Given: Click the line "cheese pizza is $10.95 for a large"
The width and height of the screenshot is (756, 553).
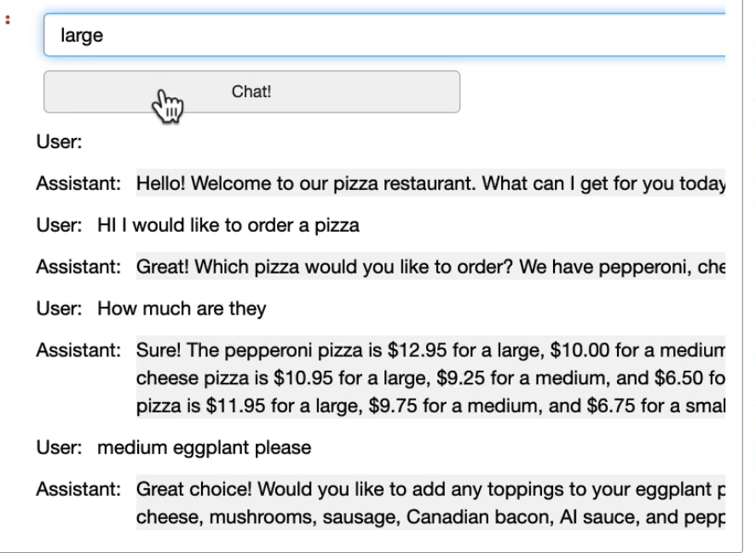Looking at the screenshot, I should point(430,378).
